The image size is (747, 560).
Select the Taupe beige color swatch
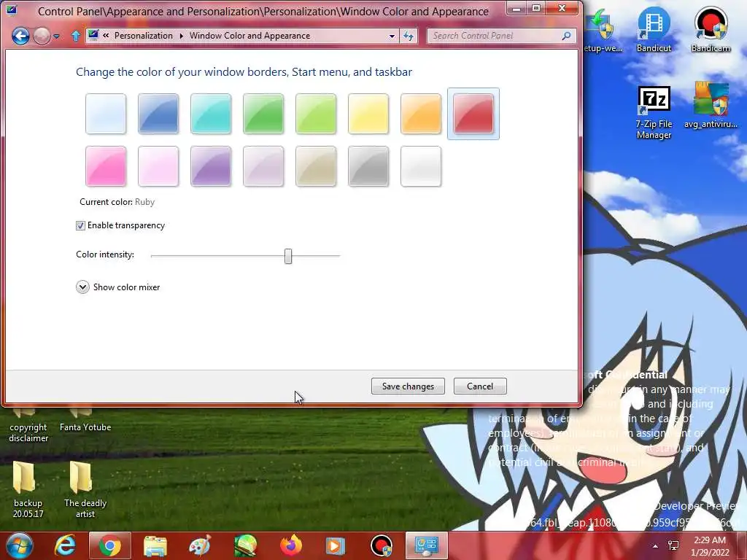(316, 166)
